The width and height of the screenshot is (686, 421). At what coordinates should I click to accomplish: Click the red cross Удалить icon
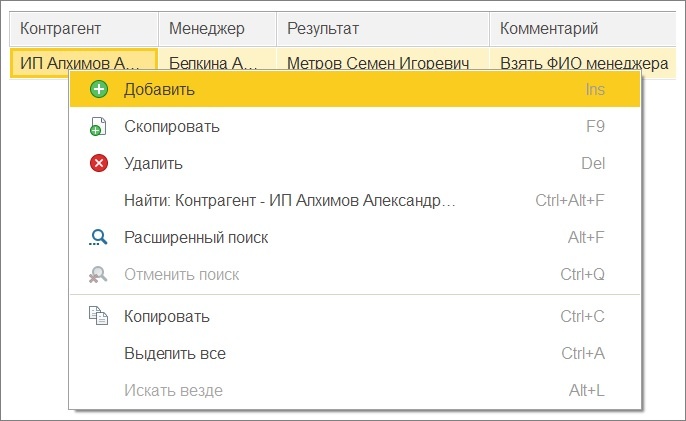(99, 163)
